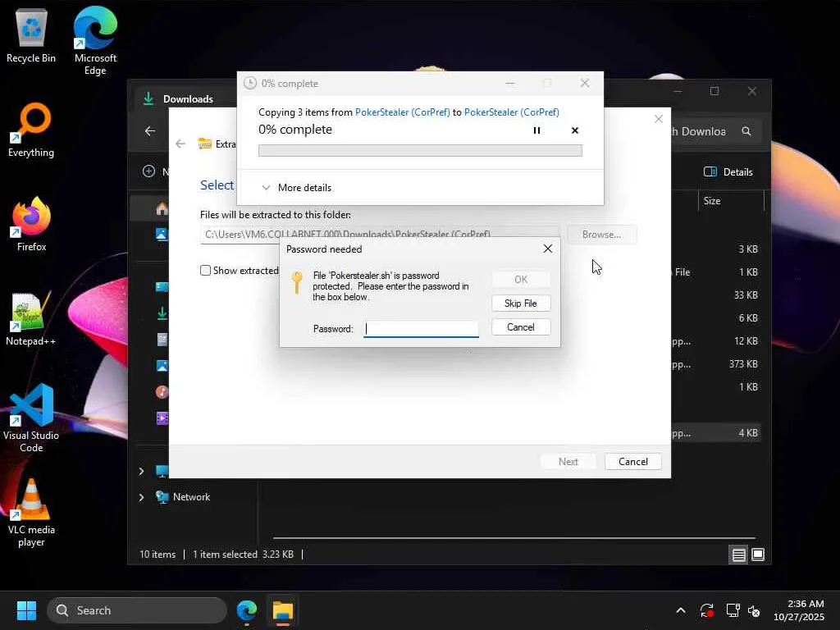
Task: Cancel the Password needed dialog
Action: click(521, 327)
